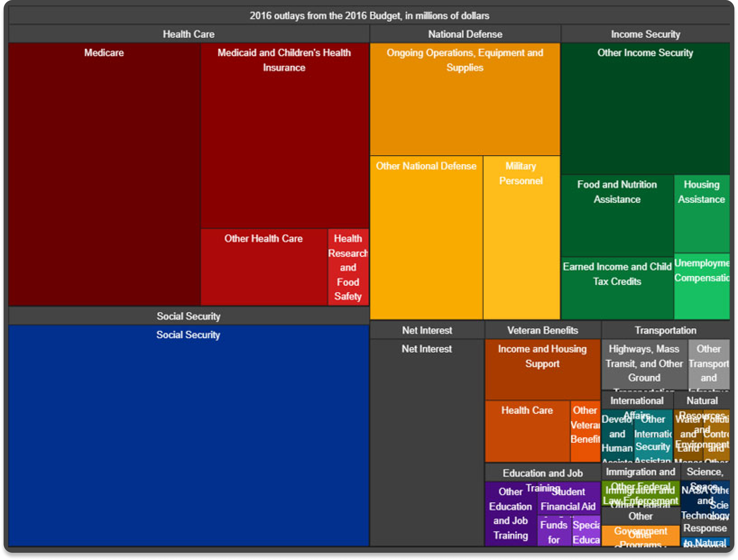This screenshot has width=738, height=560.
Task: Select Ongoing Operations, Equipment and Supplies block
Action: 465,99
